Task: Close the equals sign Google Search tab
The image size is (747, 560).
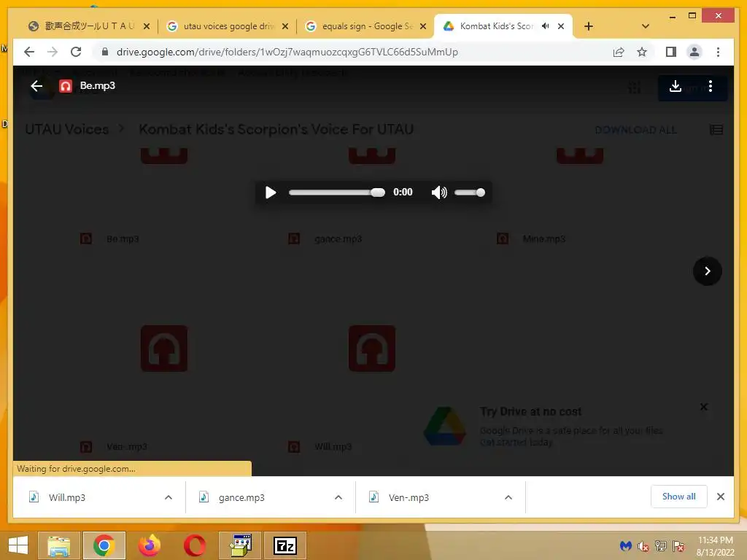Action: (422, 26)
